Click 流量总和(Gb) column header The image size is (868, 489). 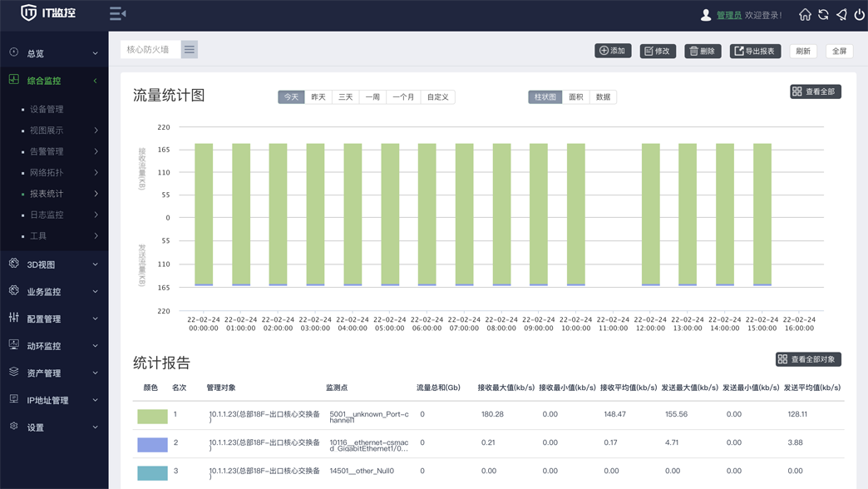coord(438,388)
